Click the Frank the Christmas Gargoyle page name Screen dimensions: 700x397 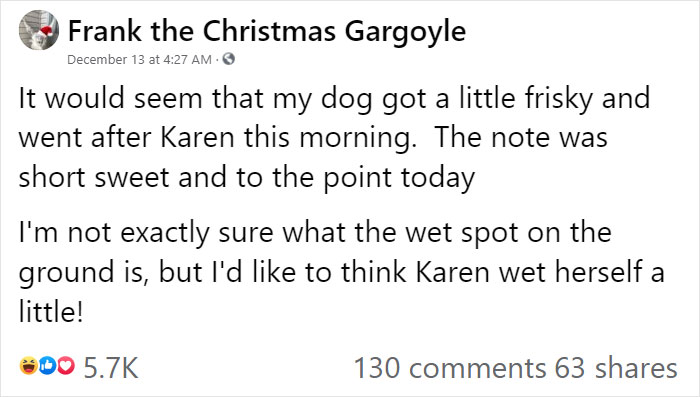click(267, 32)
